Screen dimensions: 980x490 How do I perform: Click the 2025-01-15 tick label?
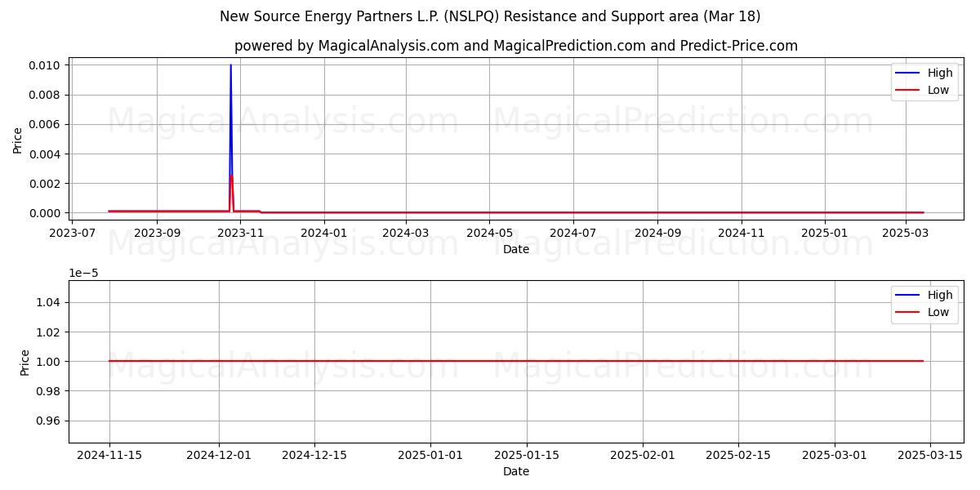pos(527,455)
